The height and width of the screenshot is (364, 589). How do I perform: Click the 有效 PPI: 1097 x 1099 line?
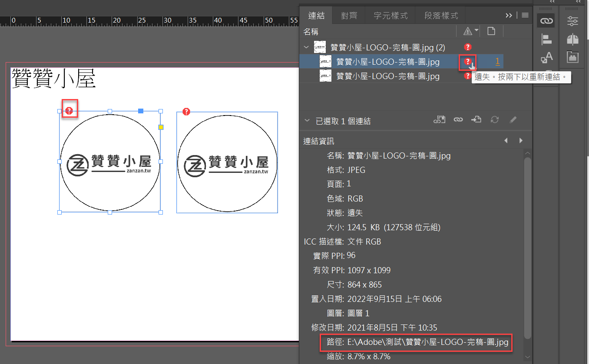pyautogui.click(x=351, y=270)
